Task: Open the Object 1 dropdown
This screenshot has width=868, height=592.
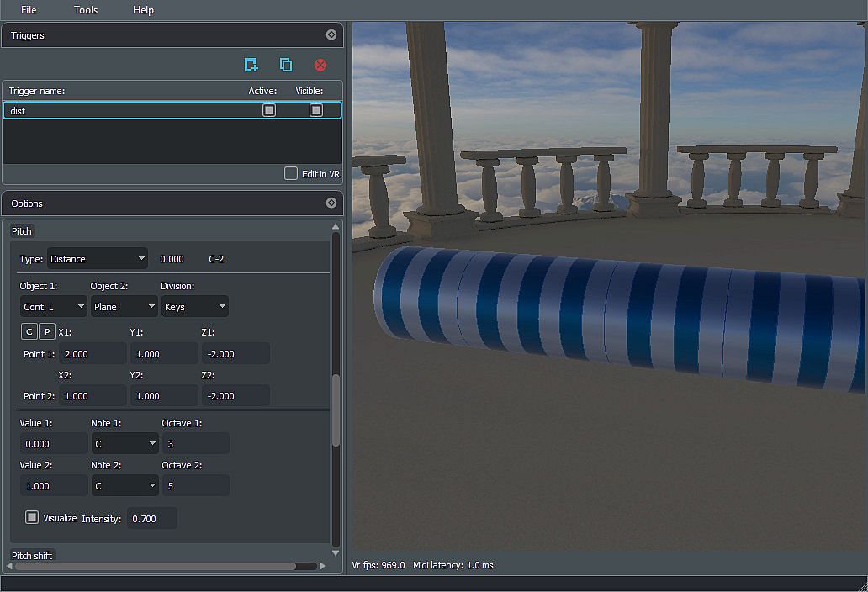Action: tap(54, 307)
